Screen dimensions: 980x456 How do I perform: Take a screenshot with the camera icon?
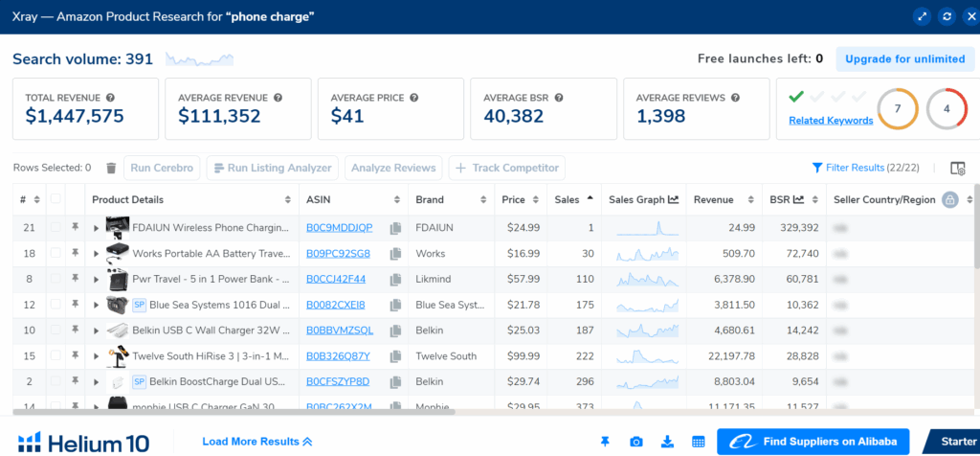(636, 443)
